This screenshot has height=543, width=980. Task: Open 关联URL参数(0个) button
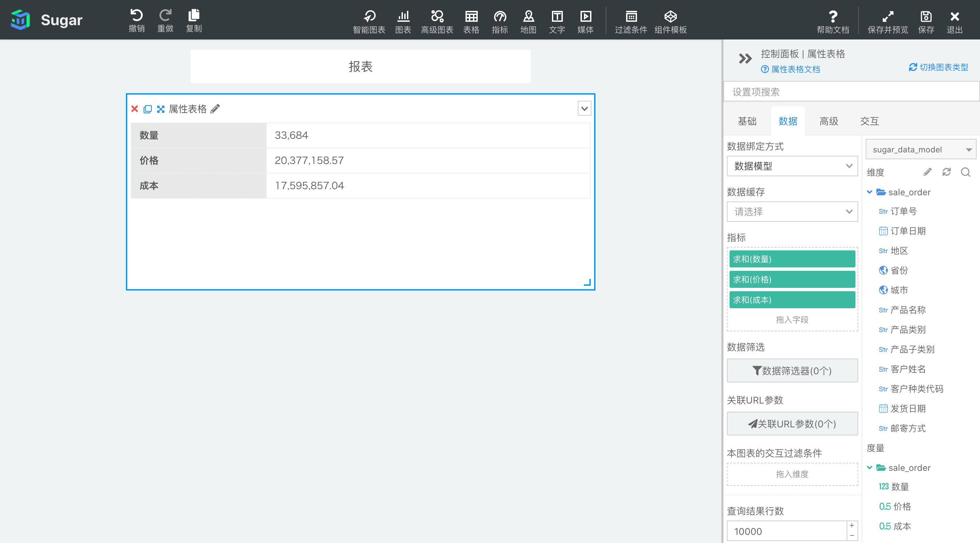792,424
